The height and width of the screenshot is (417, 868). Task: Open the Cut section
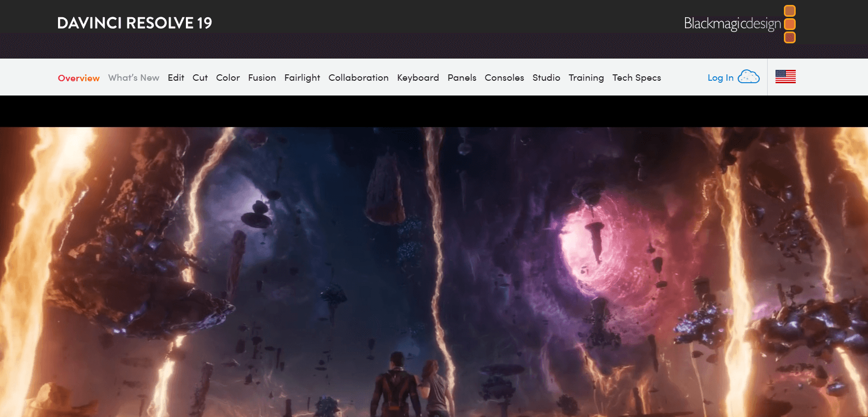tap(200, 78)
